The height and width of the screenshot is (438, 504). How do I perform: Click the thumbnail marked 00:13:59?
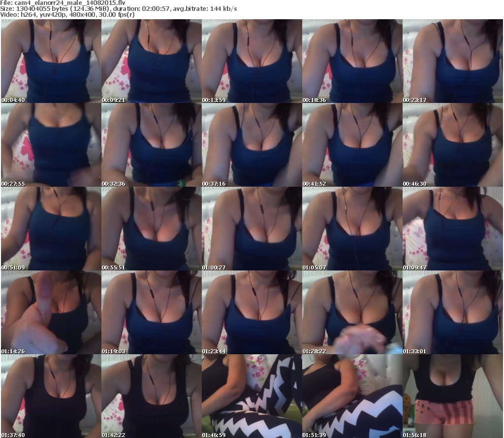coord(252,61)
